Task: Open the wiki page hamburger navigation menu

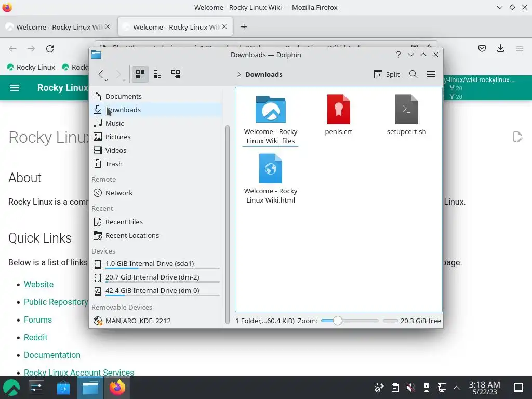Action: click(x=14, y=88)
